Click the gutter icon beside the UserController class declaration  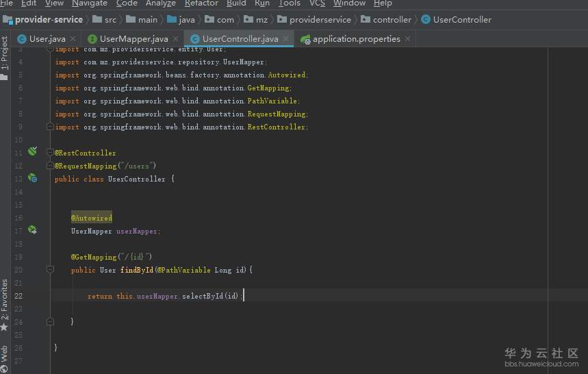[32, 178]
